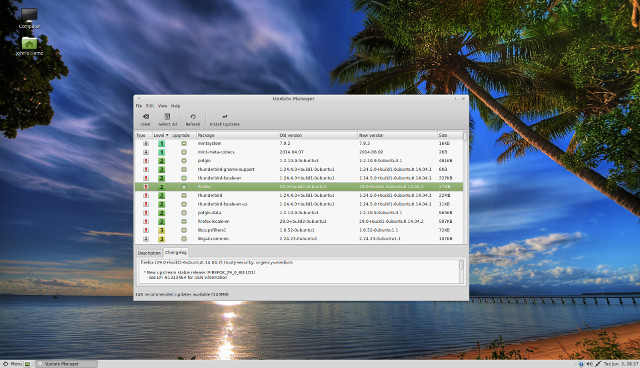640x368 pixels.
Task: Select the thunderbird-gnome-support package name
Action: point(226,169)
